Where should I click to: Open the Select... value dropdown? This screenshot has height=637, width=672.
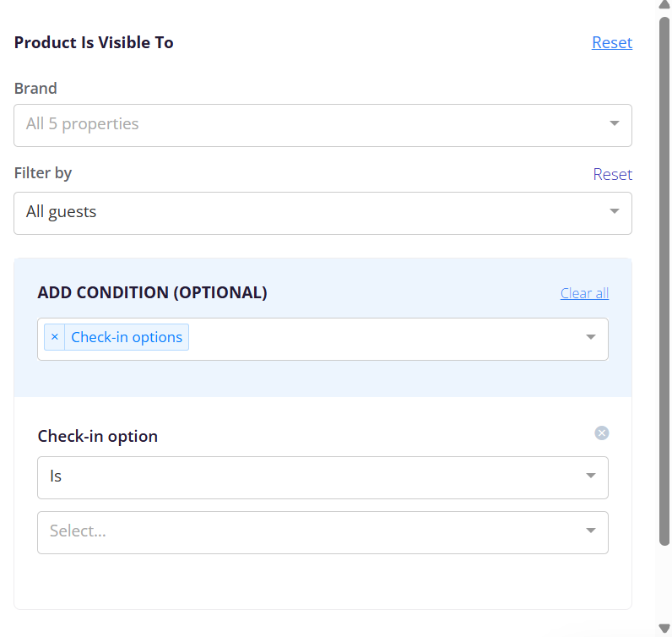[322, 533]
